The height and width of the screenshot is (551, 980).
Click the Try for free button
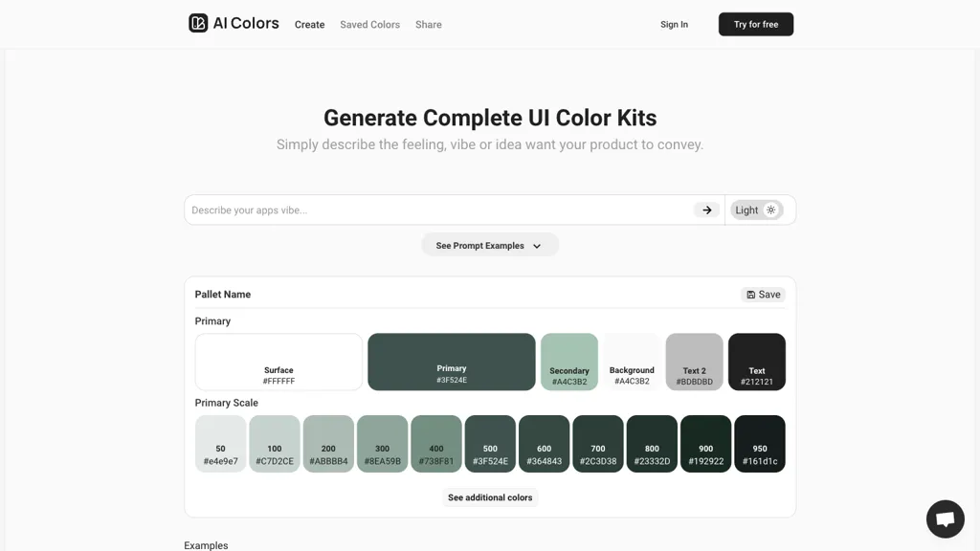756,24
